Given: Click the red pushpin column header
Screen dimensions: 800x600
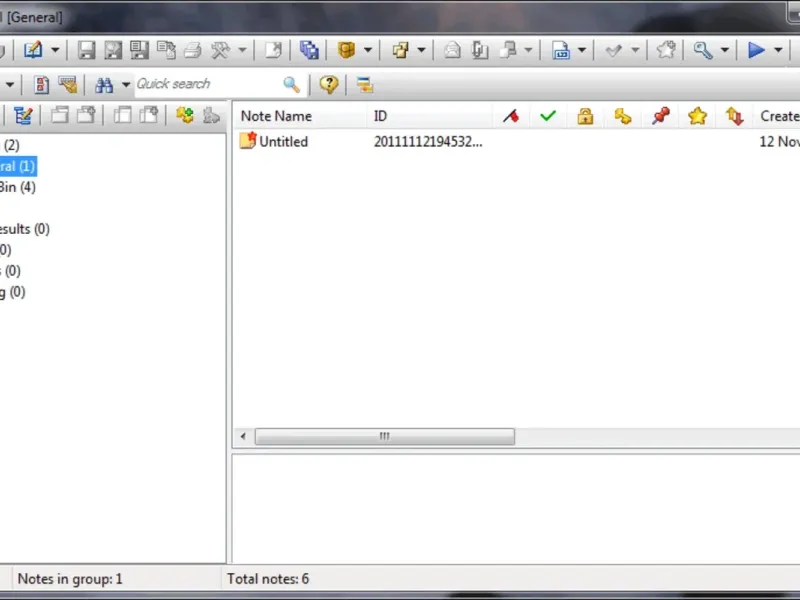Looking at the screenshot, I should [660, 116].
